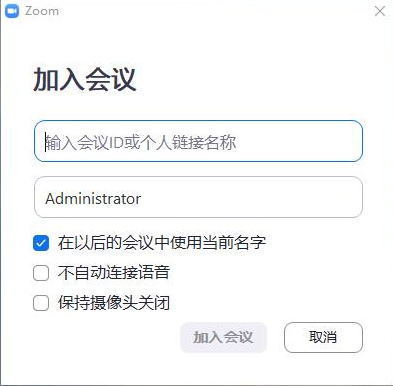Uncheck the 在以后的会议中使用当前名字 checkbox
393x386 pixels.
[x=41, y=243]
